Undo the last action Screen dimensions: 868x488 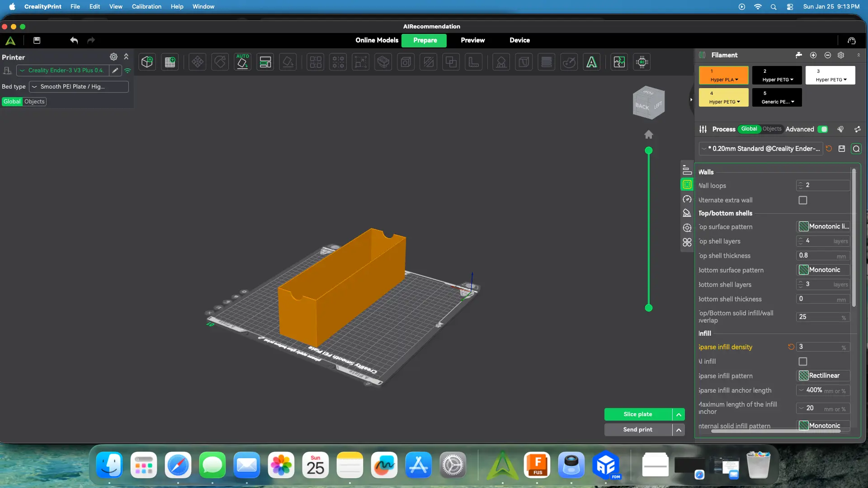pyautogui.click(x=74, y=40)
